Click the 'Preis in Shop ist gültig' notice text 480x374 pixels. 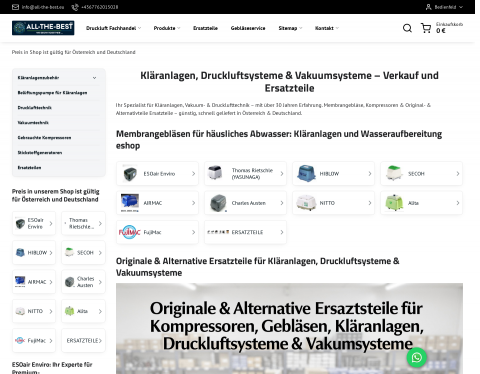point(74,52)
